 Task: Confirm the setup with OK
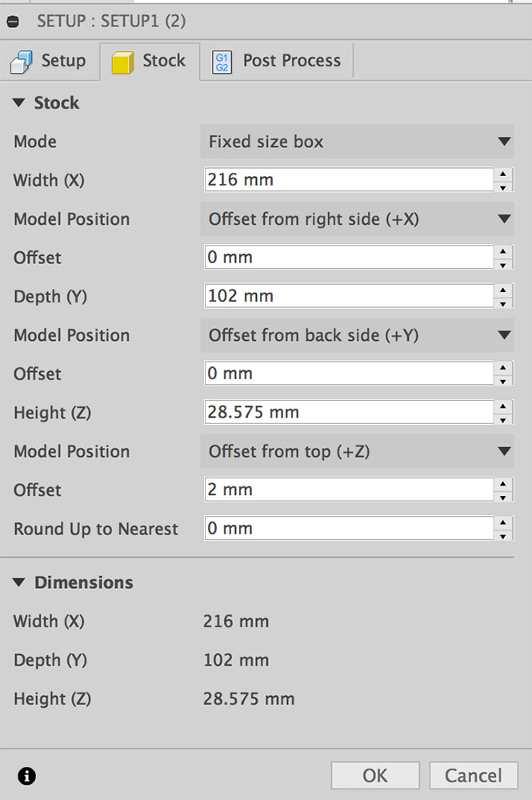point(375,775)
